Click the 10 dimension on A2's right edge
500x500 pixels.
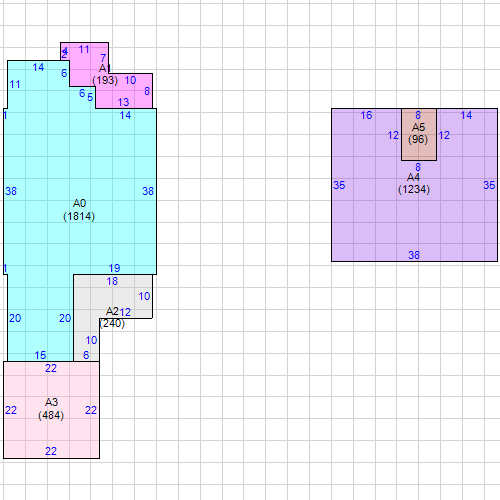(144, 296)
